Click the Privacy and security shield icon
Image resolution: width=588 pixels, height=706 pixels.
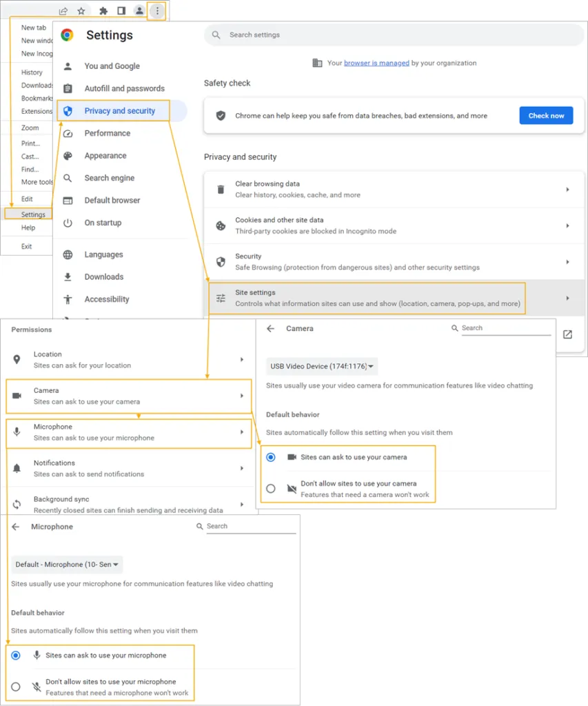pyautogui.click(x=68, y=111)
